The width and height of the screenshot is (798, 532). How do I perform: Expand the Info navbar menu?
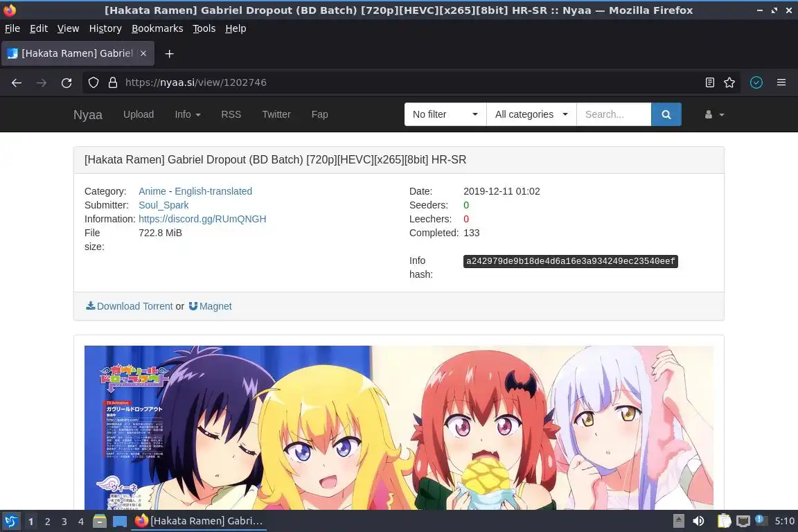click(x=188, y=114)
